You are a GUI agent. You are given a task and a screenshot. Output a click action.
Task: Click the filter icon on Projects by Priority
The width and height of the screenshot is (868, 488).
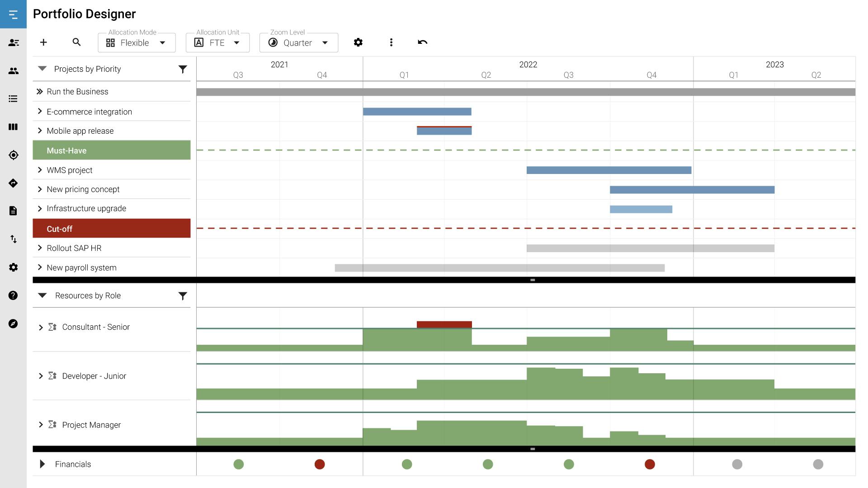pyautogui.click(x=183, y=69)
